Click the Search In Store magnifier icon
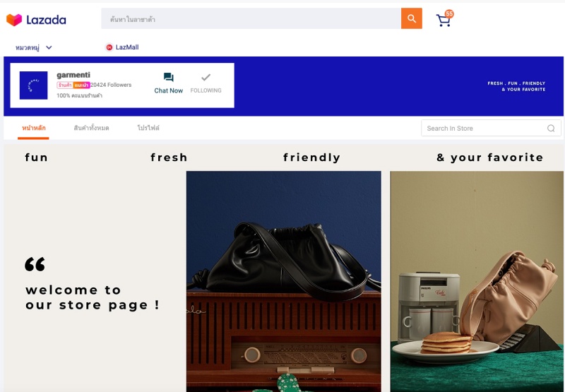The width and height of the screenshot is (565, 392). pyautogui.click(x=551, y=129)
